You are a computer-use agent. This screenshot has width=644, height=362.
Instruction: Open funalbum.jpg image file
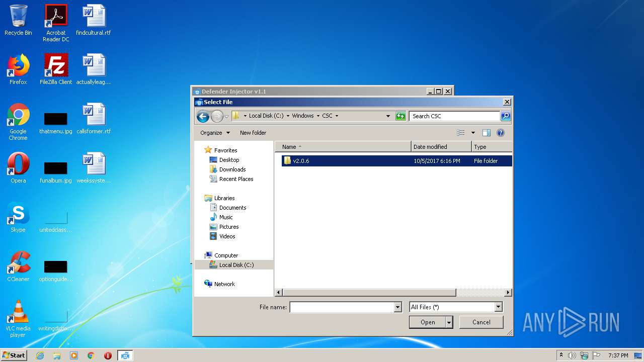(56, 171)
